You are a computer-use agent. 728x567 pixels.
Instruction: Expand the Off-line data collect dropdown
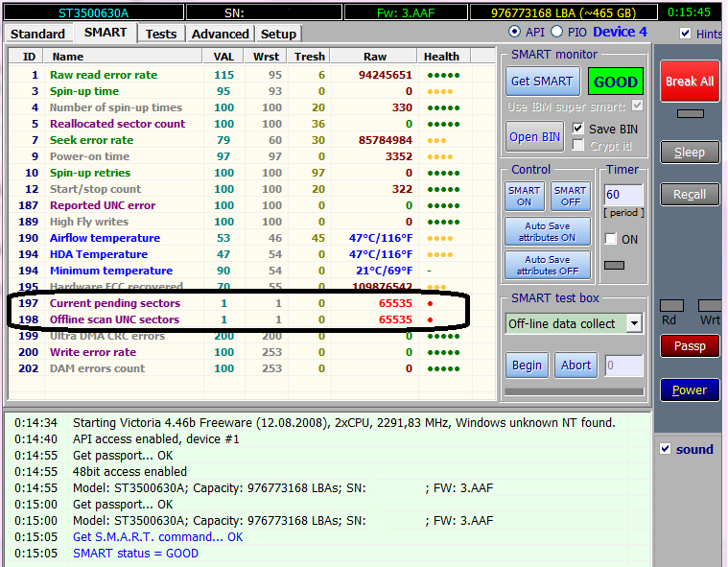point(634,323)
